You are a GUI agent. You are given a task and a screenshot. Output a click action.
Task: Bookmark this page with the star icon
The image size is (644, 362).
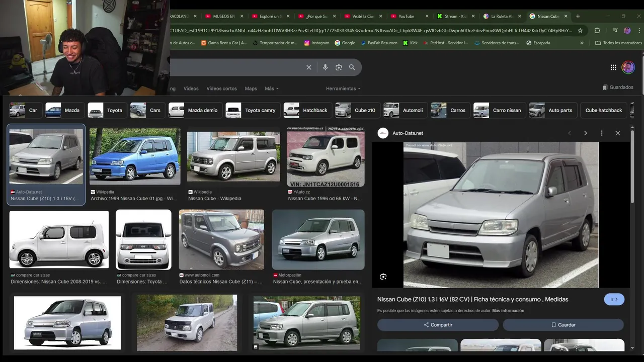pos(580,30)
